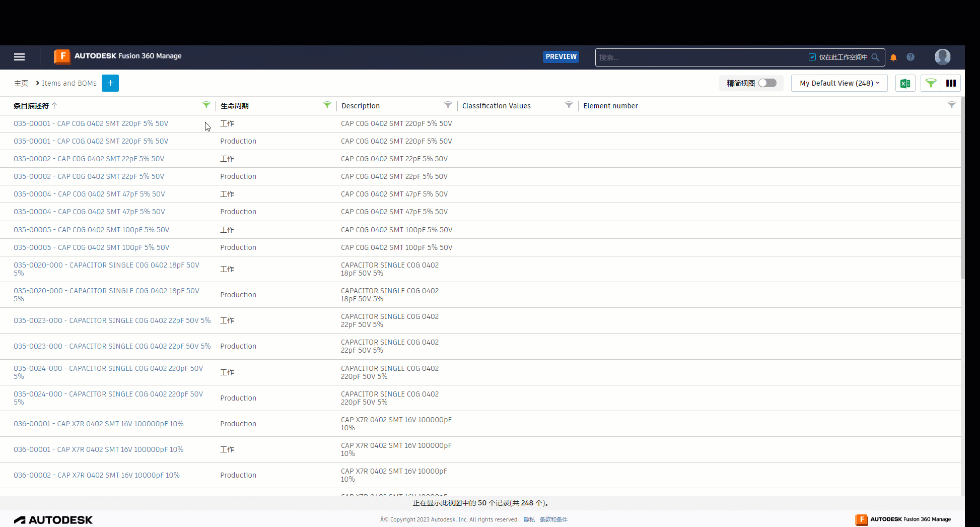The width and height of the screenshot is (980, 527).
Task: Filter the Description column
Action: pos(448,105)
